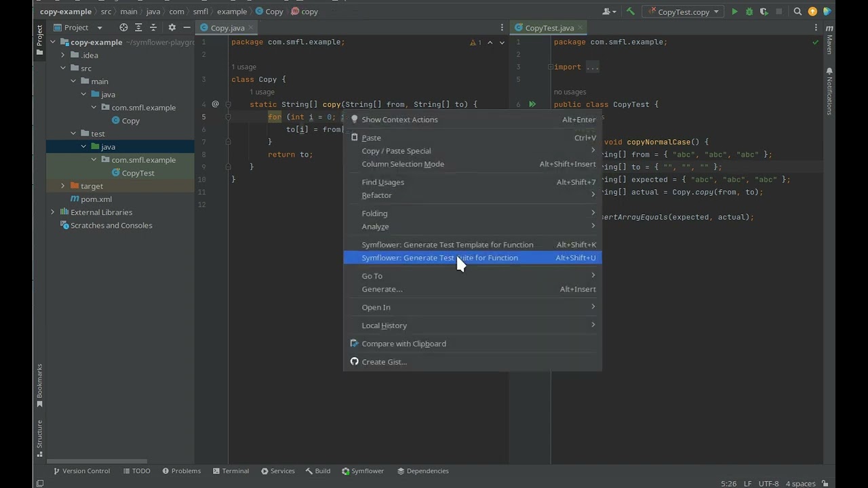The image size is (868, 488).
Task: Open CopyTest.java editor tab options dots
Action: pos(816,28)
